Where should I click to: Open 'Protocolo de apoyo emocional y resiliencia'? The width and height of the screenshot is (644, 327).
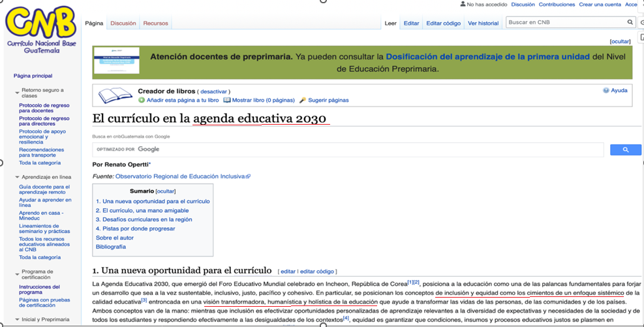[x=42, y=136]
